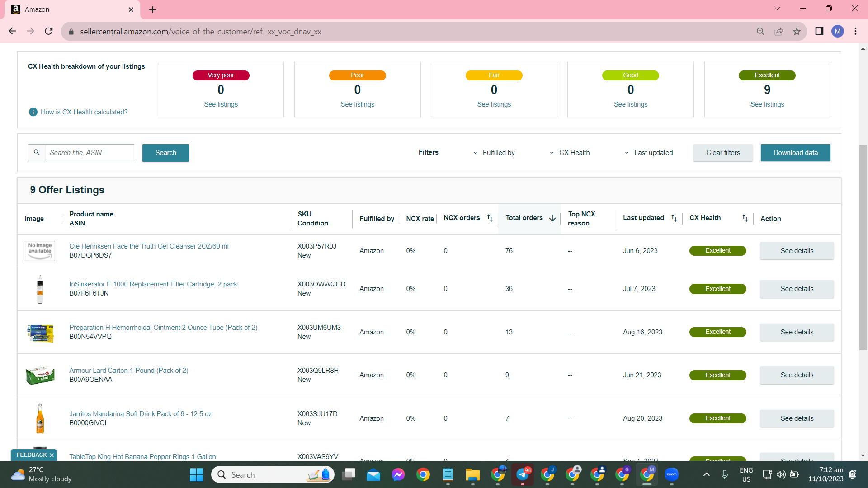Click the info icon beside CX Health calculated

pyautogui.click(x=33, y=112)
